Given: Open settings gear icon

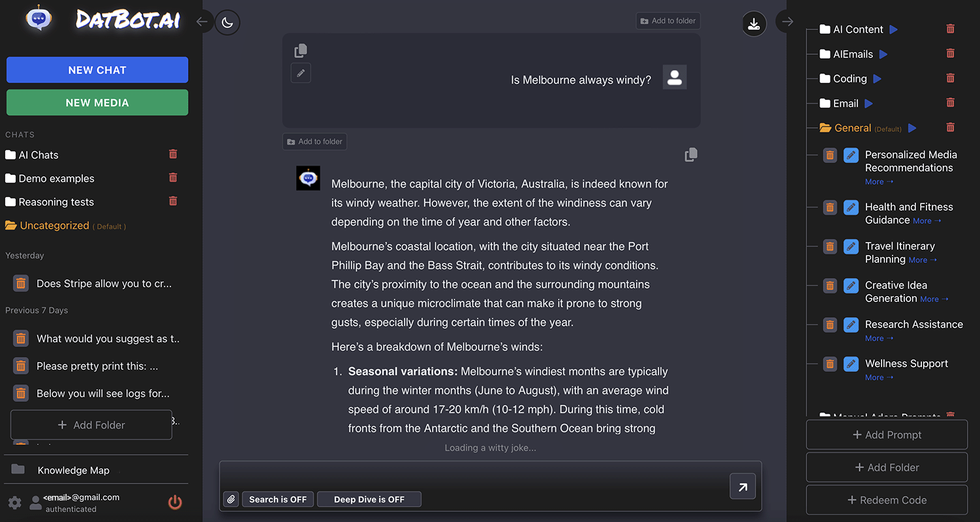Looking at the screenshot, I should point(15,502).
